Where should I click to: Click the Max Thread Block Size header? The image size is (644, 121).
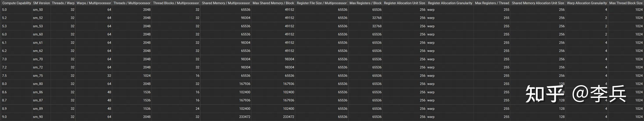[x=626, y=3]
